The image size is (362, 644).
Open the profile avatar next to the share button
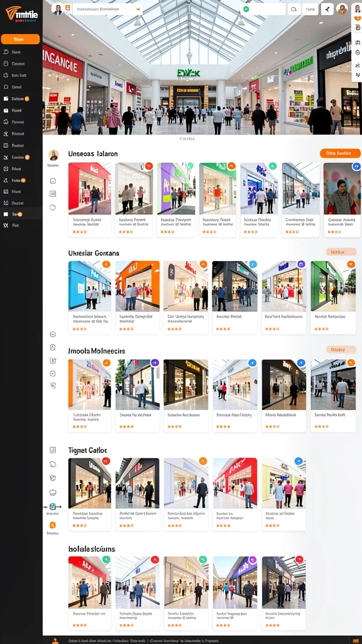pyautogui.click(x=342, y=9)
